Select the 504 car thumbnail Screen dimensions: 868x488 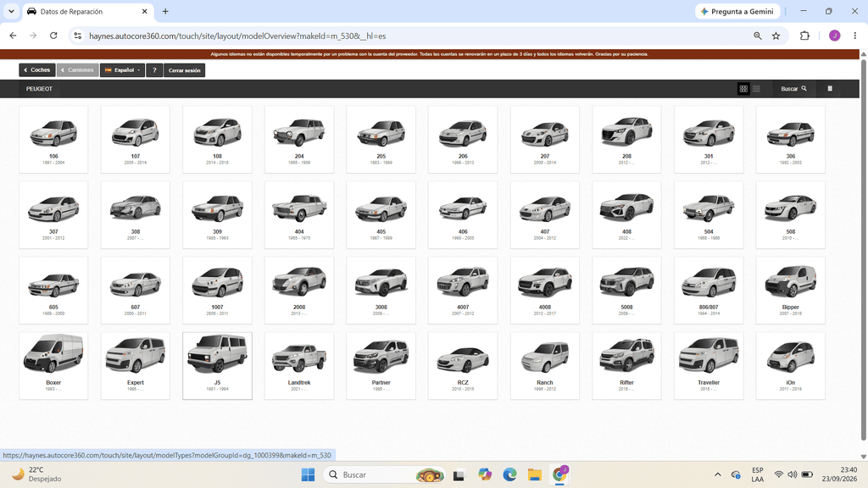point(709,208)
